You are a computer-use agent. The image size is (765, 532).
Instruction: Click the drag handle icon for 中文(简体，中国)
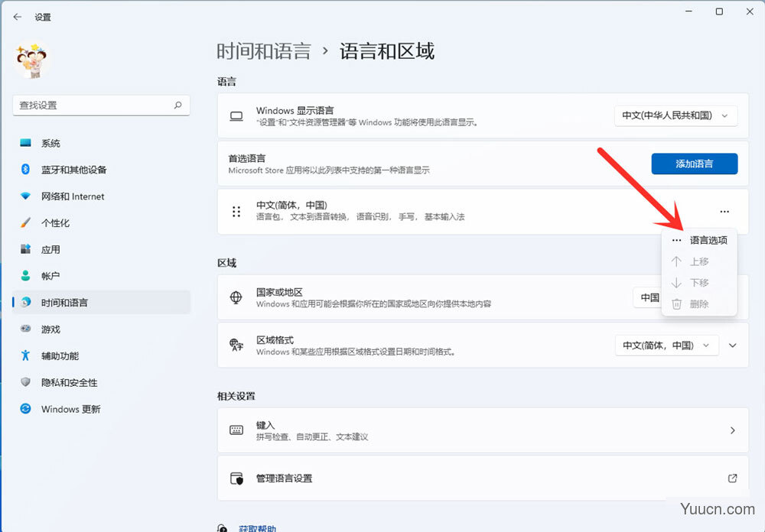[236, 212]
